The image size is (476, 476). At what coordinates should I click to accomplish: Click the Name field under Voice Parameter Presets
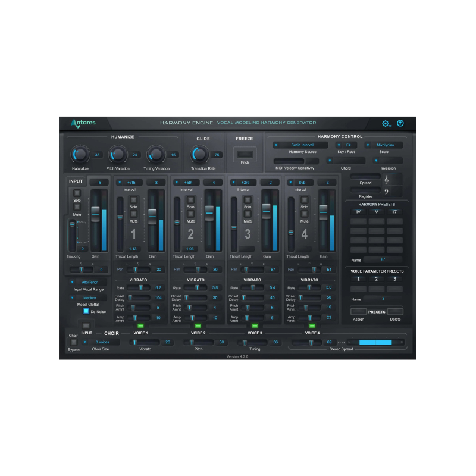(383, 300)
